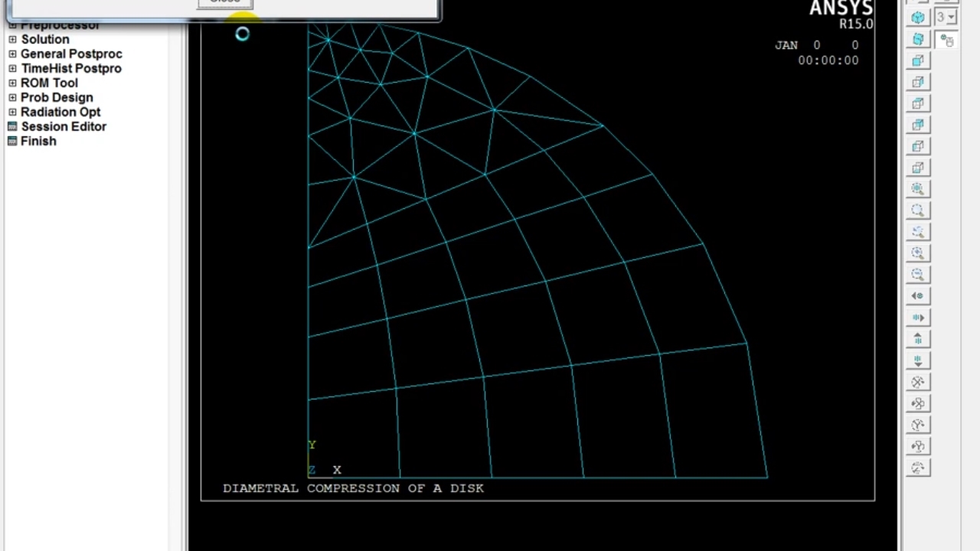Open the Session Editor menu item
This screenshot has height=551, width=980.
click(63, 126)
